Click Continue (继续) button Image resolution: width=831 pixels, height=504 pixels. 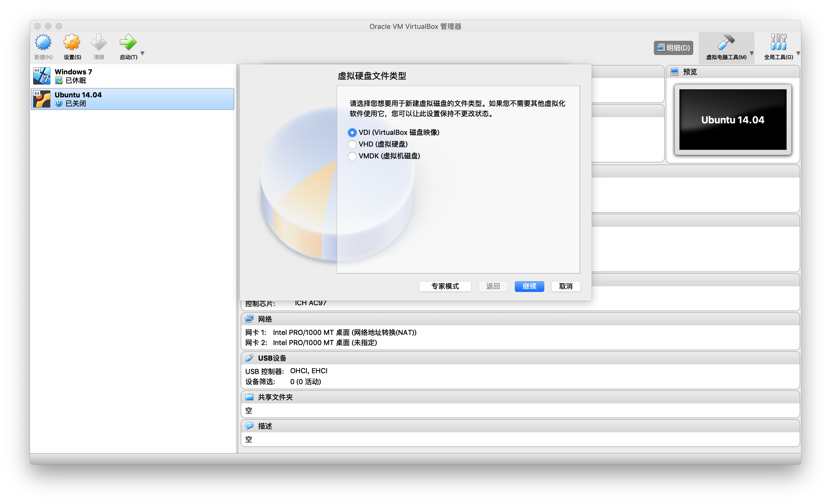pyautogui.click(x=529, y=286)
